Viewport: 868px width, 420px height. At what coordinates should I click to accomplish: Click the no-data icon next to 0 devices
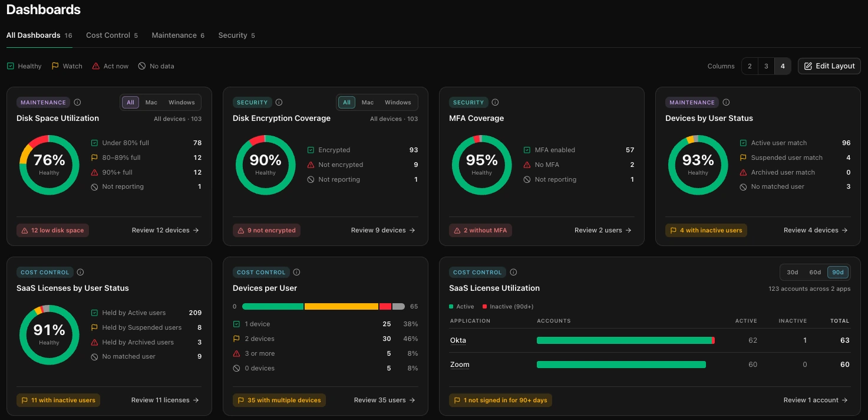pyautogui.click(x=237, y=368)
